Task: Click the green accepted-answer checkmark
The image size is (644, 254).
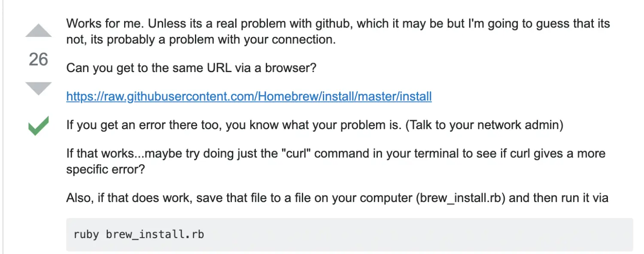Action: [38, 126]
